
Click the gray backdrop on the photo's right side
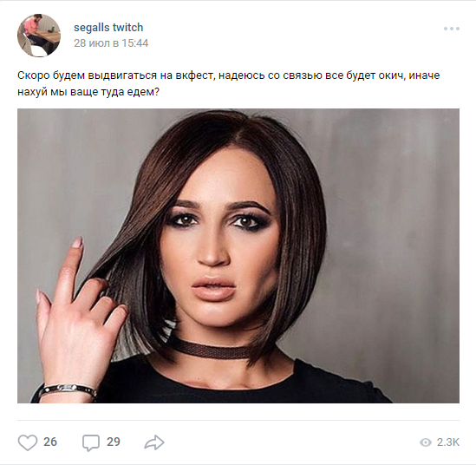394,243
